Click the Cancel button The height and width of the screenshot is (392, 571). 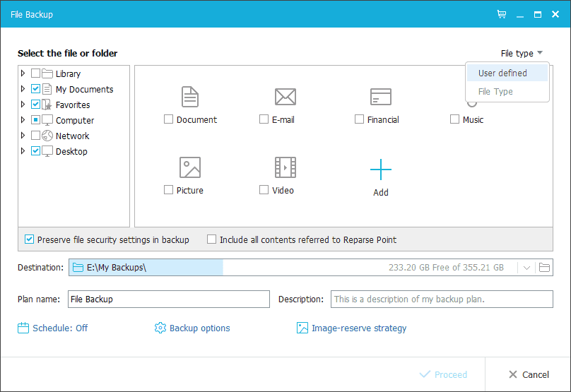click(x=529, y=374)
